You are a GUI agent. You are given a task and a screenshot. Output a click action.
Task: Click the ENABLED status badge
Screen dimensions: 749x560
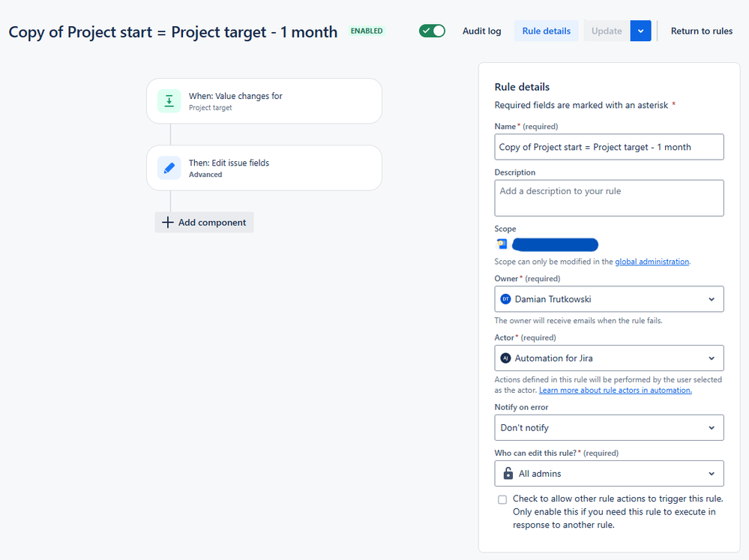367,31
